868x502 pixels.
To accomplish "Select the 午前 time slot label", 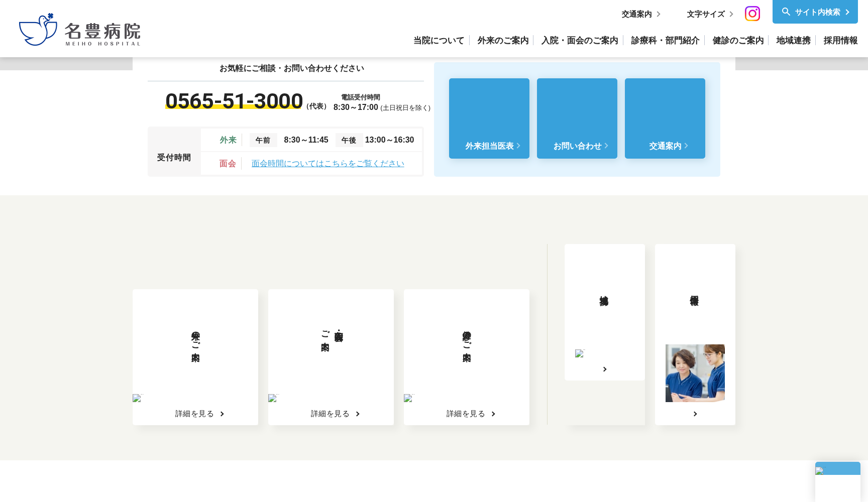I will pyautogui.click(x=263, y=140).
